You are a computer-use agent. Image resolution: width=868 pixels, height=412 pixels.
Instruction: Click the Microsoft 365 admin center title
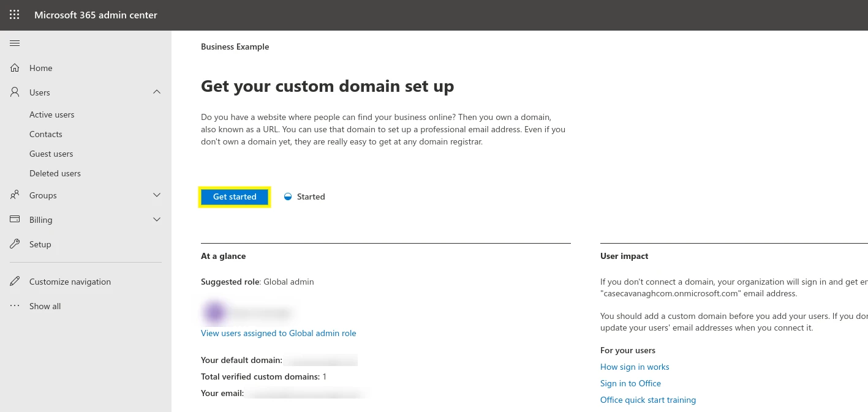click(96, 15)
